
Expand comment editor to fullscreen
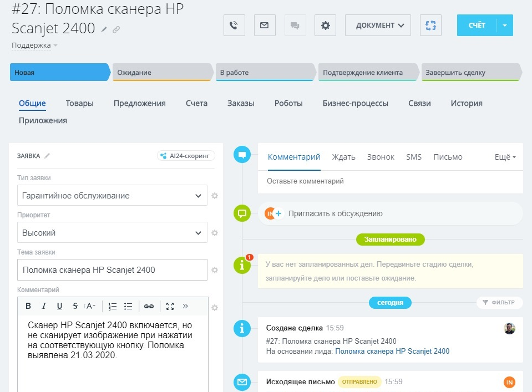click(x=170, y=307)
